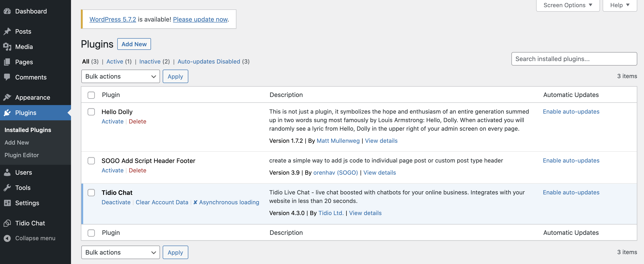This screenshot has height=264, width=644.
Task: Expand the Help panel
Action: point(620,5)
